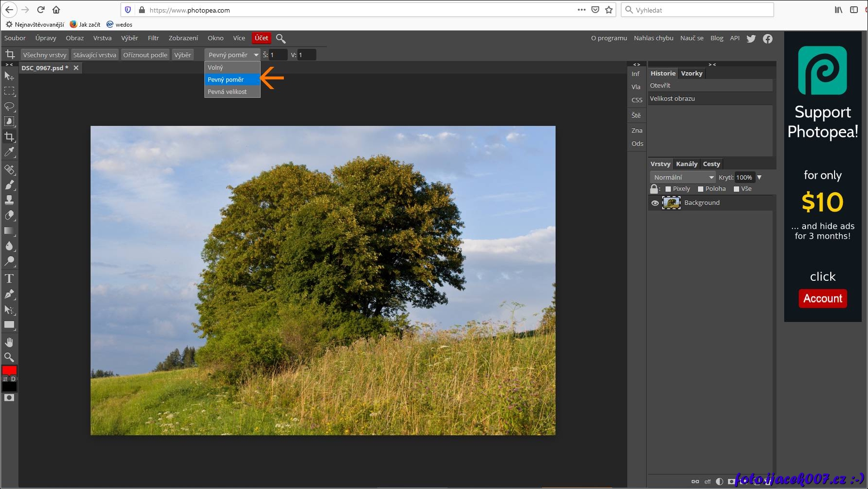Switch to the Kanály tab
The image size is (868, 489).
(x=686, y=164)
